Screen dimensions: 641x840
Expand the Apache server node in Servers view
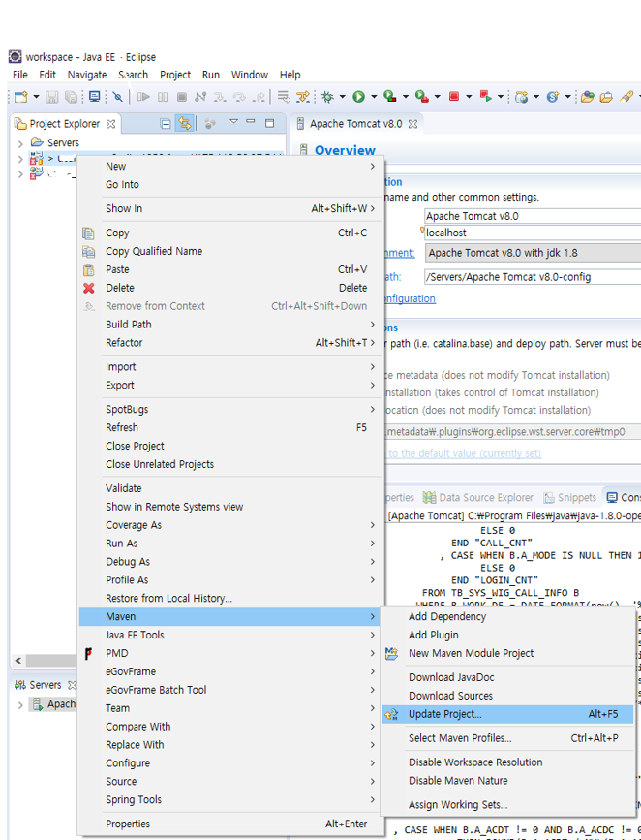pos(20,704)
